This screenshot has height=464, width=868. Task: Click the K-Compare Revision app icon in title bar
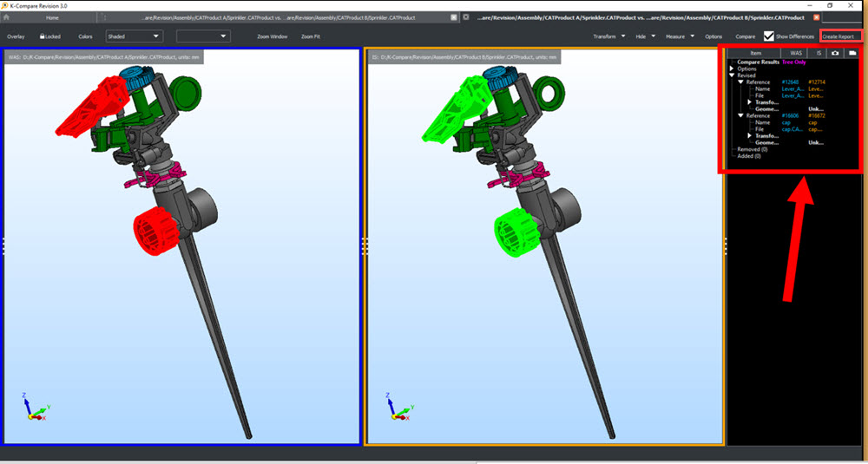coord(5,5)
